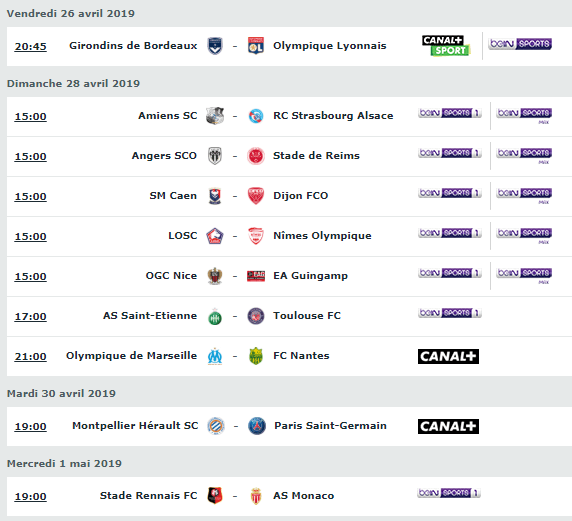Click the Canal+ logo on Marseille–Nantes row
This screenshot has width=572, height=521.
pos(448,356)
